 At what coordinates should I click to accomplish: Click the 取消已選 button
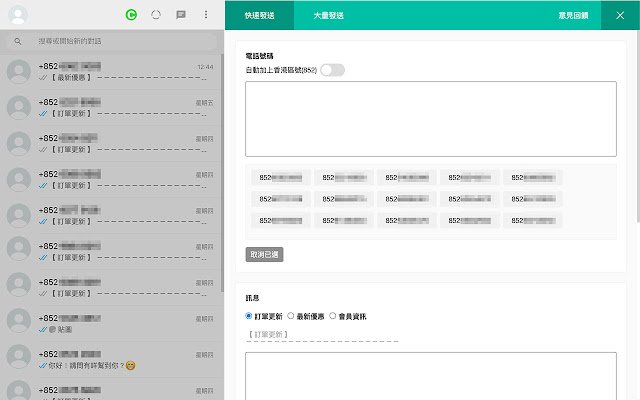click(x=264, y=254)
